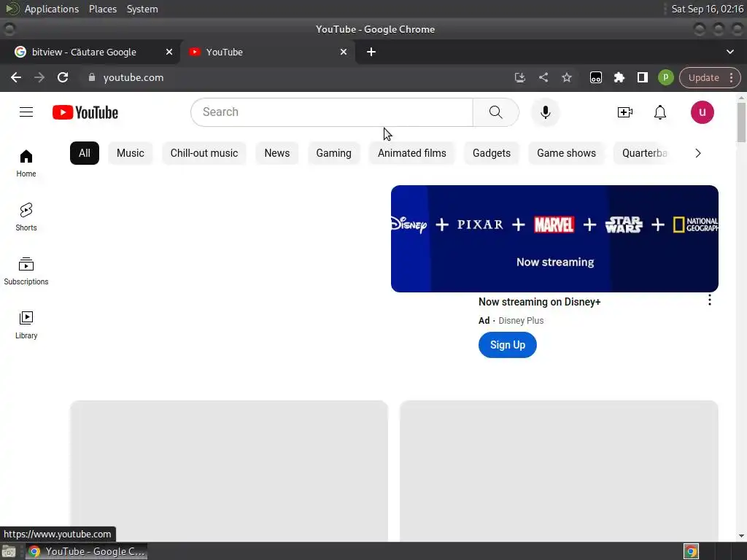The height and width of the screenshot is (560, 747).
Task: Filter by Gadgets chip
Action: click(x=491, y=153)
